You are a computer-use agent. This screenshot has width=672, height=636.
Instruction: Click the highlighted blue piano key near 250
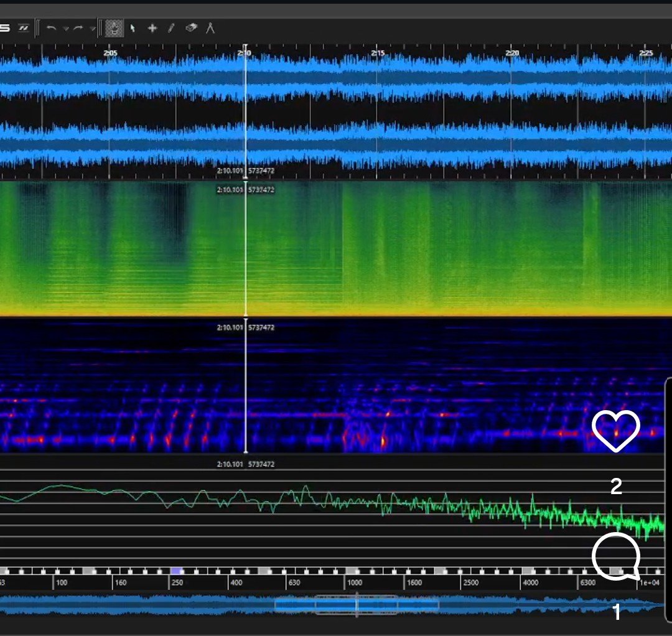(177, 571)
